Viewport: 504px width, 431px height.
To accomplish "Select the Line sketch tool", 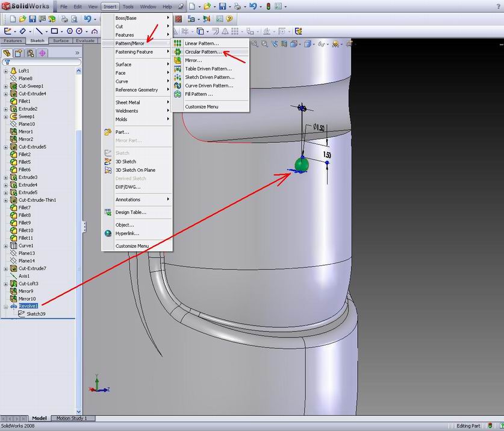I will [40, 30].
